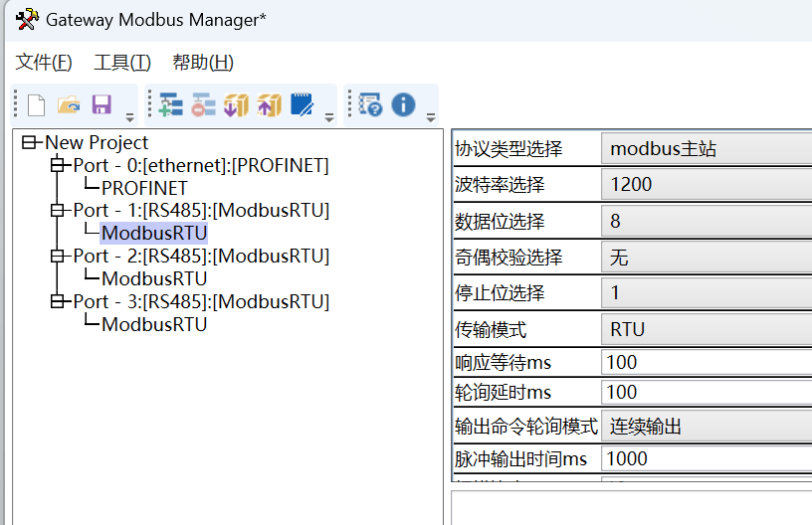Open help toolbar overflow options arrow
The width and height of the screenshot is (812, 525).
pyautogui.click(x=430, y=117)
